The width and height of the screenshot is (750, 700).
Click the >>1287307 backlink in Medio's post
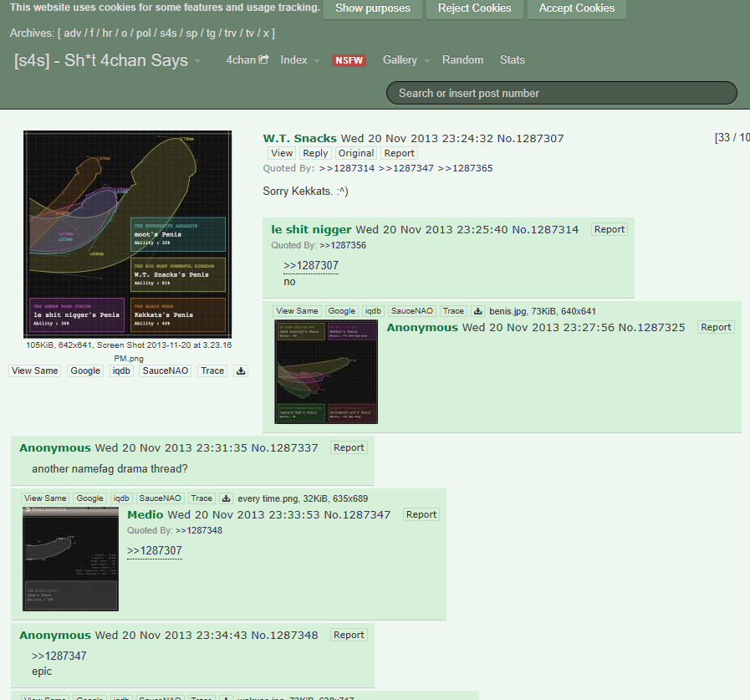(155, 551)
